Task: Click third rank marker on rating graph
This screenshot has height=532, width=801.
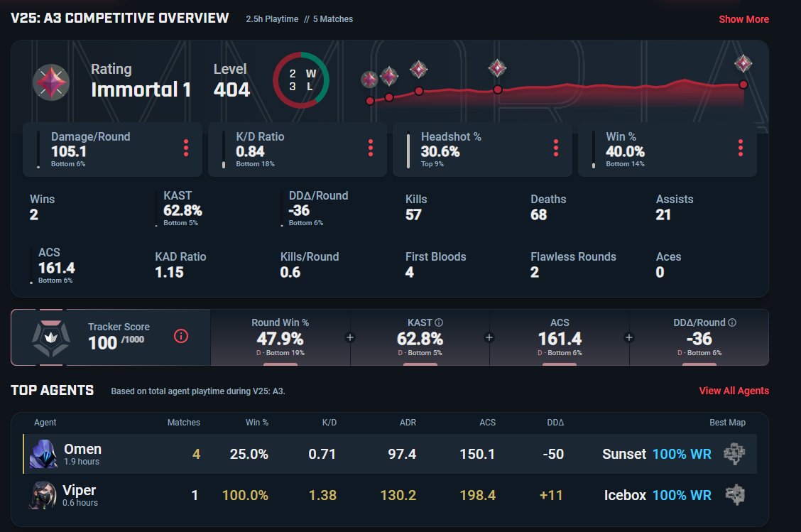Action: [x=419, y=69]
